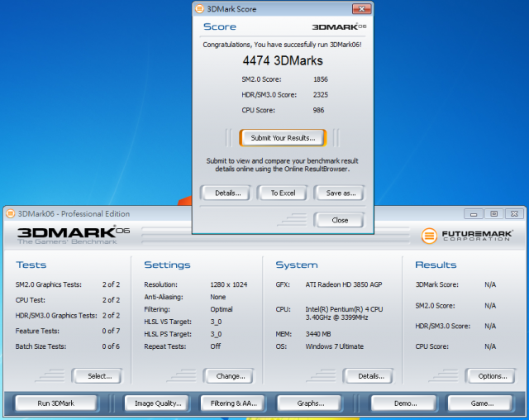Click Submit Your Results button
The image size is (529, 420).
[x=283, y=137]
